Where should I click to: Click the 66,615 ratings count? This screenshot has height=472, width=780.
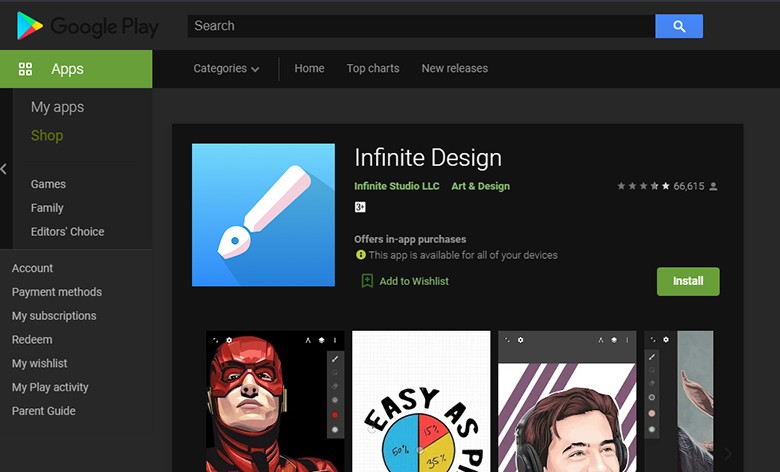[689, 186]
